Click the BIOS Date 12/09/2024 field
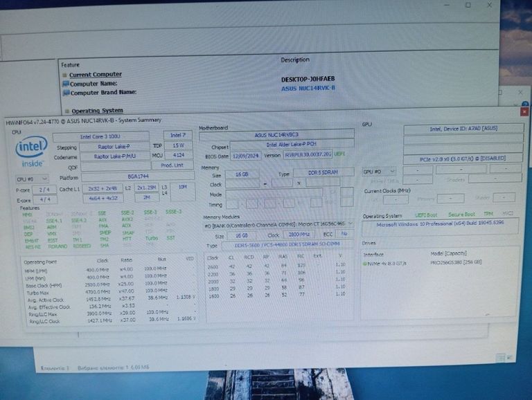Screen dimensions: 532x400 coord(245,155)
